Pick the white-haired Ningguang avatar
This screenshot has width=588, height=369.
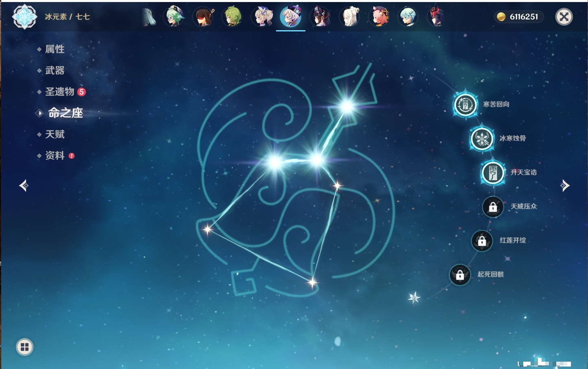click(350, 17)
